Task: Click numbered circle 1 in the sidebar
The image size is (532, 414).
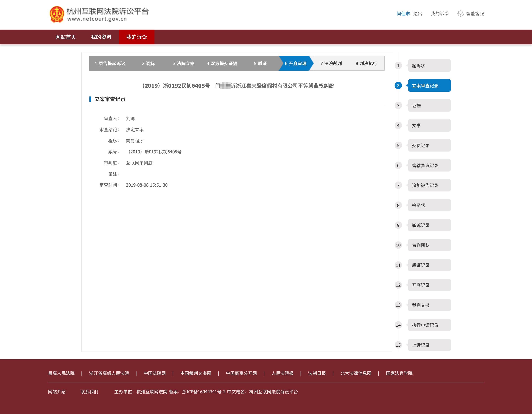Action: click(x=398, y=66)
